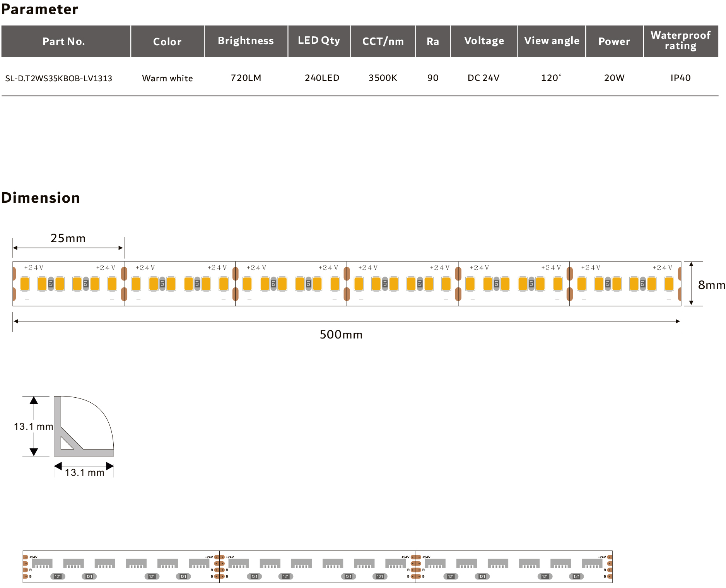Click the View angle column header
Screen dimensions: 726x588
click(x=552, y=41)
